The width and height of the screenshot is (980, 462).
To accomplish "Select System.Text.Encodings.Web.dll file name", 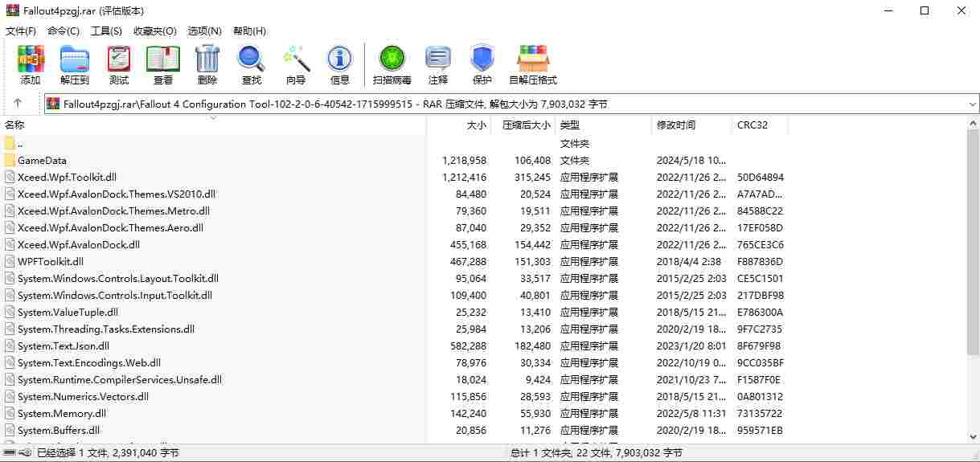I will [x=89, y=362].
